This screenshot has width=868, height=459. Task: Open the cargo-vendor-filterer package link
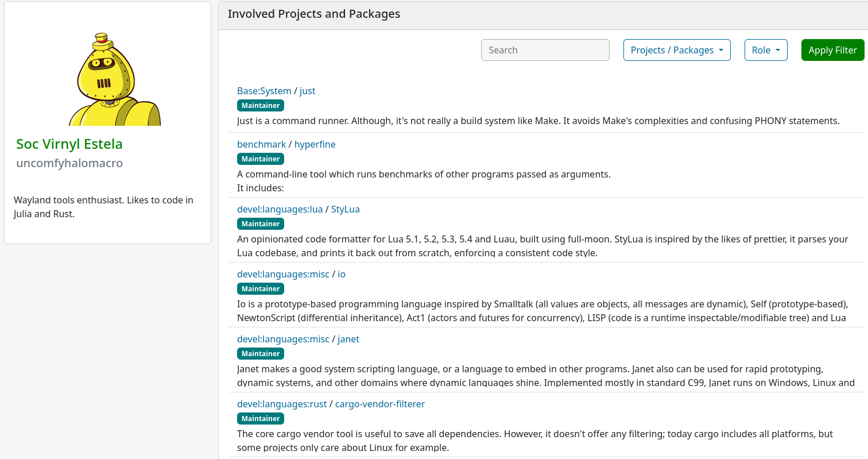tap(380, 404)
